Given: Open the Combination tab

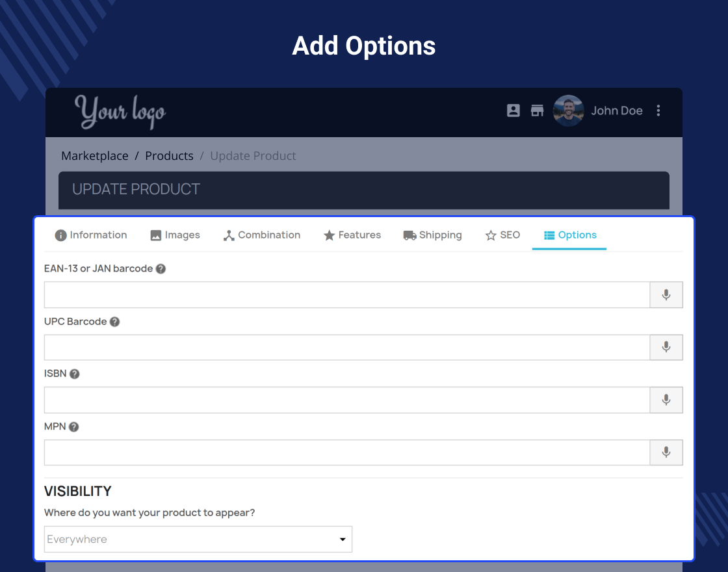Looking at the screenshot, I should (262, 235).
